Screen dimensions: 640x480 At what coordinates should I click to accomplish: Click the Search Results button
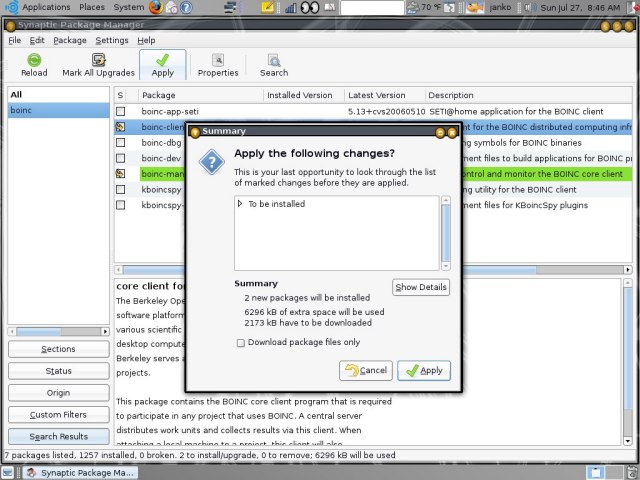point(58,436)
